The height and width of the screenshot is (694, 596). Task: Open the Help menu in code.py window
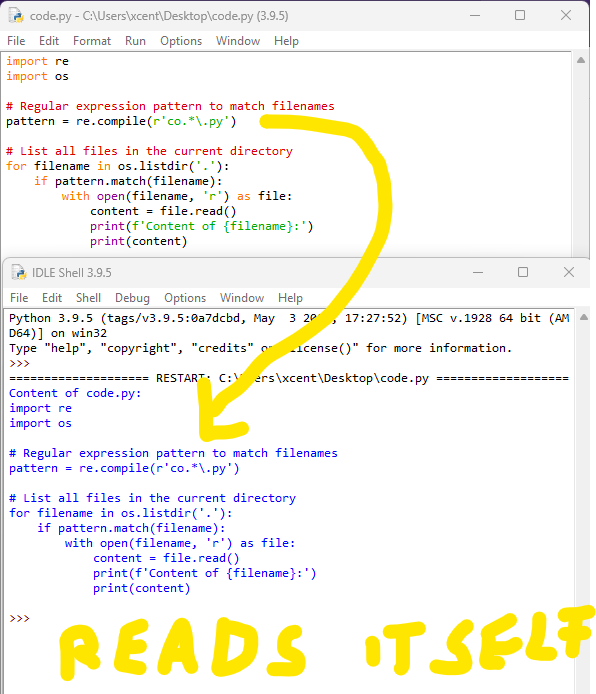[286, 41]
